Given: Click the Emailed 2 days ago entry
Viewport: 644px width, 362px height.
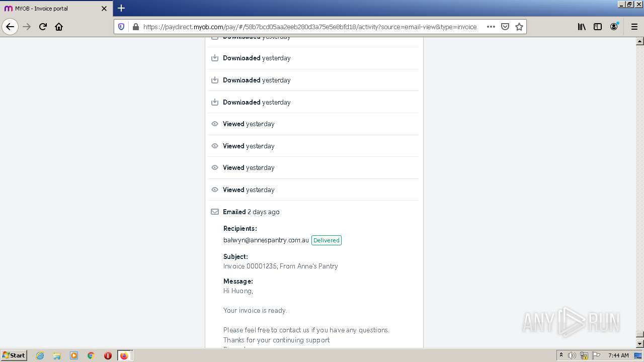Looking at the screenshot, I should [251, 212].
